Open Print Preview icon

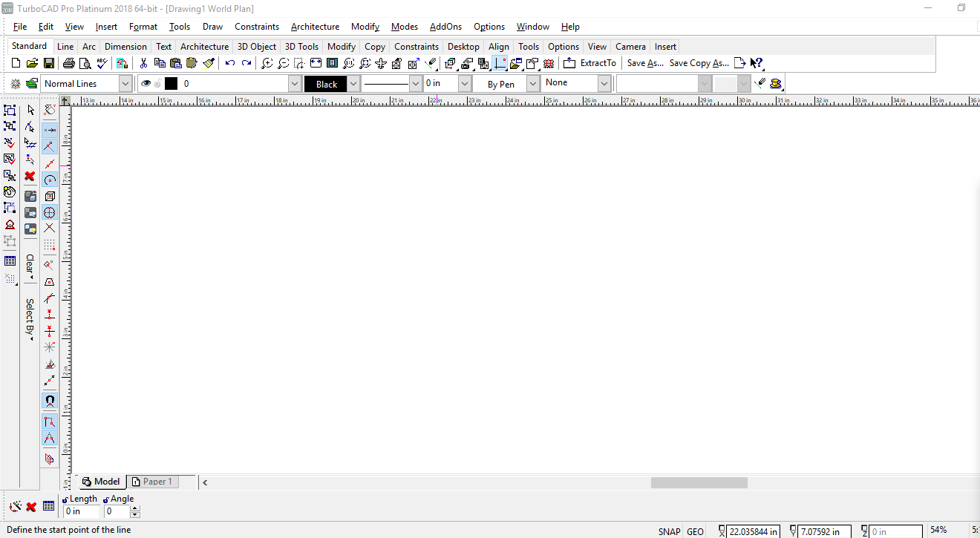85,63
